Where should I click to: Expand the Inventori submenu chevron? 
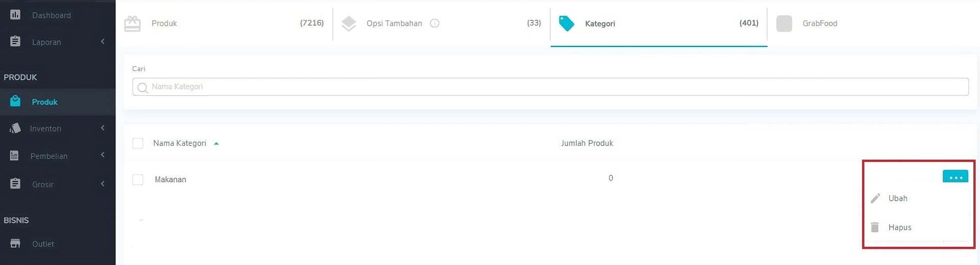click(103, 128)
